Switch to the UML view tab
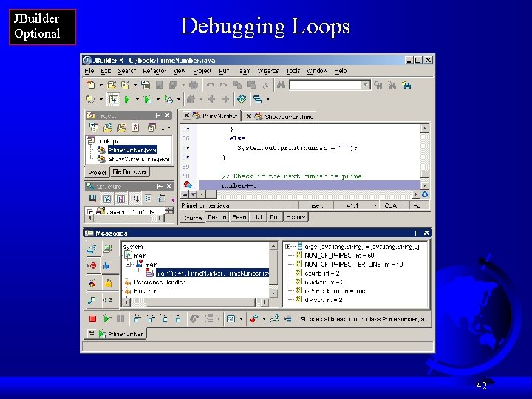Viewport: 532px width, 399px height. [258, 217]
